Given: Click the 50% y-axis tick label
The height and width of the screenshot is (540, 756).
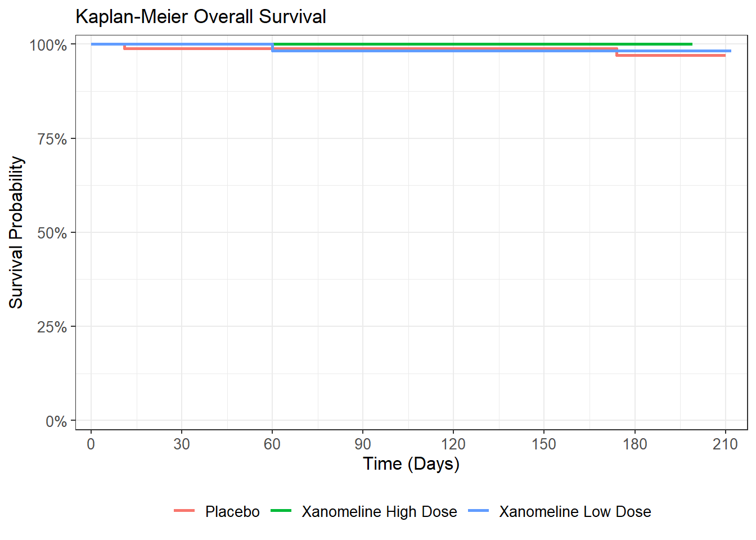Looking at the screenshot, I should 52,233.
